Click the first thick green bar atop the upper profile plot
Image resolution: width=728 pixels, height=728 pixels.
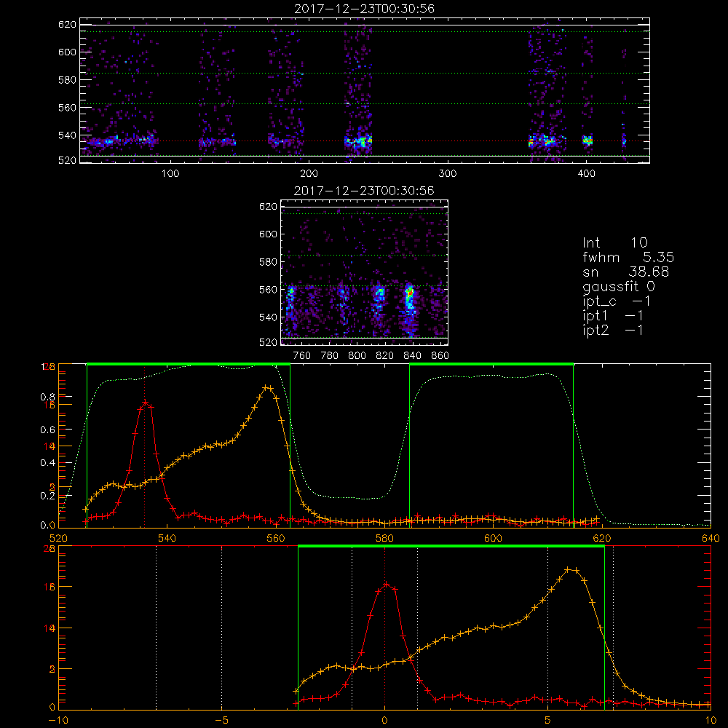(x=189, y=364)
